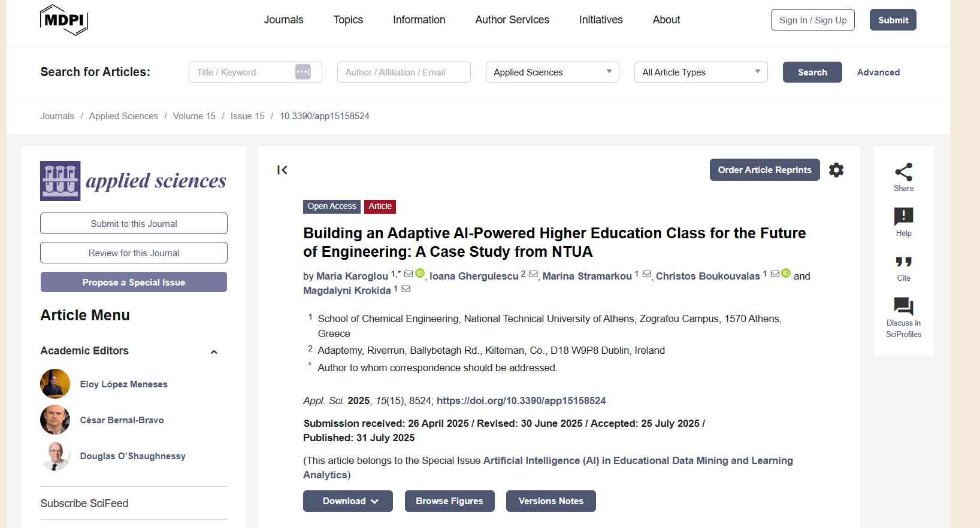Open Discuss in SciProfiles icon

click(x=903, y=306)
